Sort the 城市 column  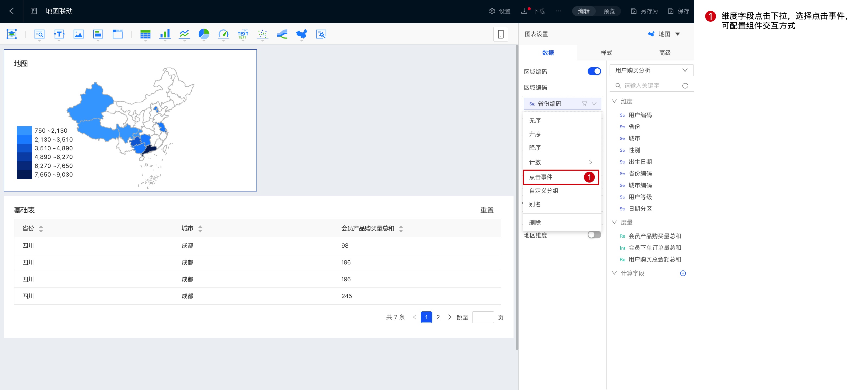pos(200,229)
